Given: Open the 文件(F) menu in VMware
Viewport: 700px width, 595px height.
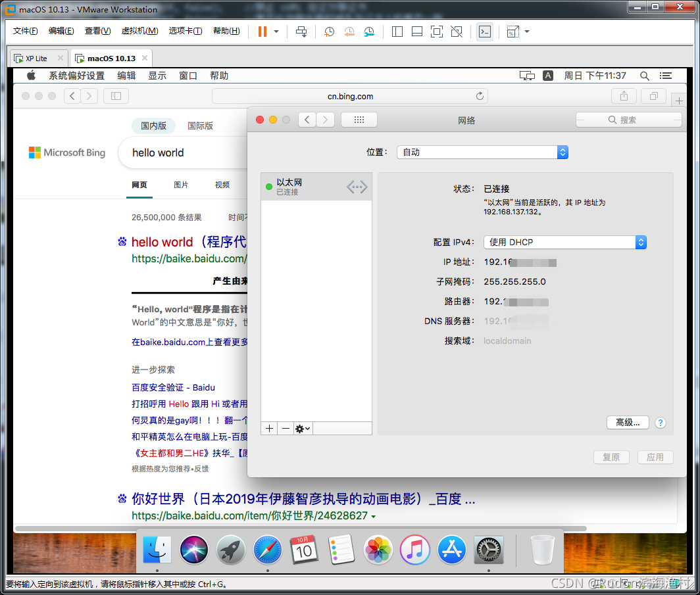Looking at the screenshot, I should coord(26,31).
